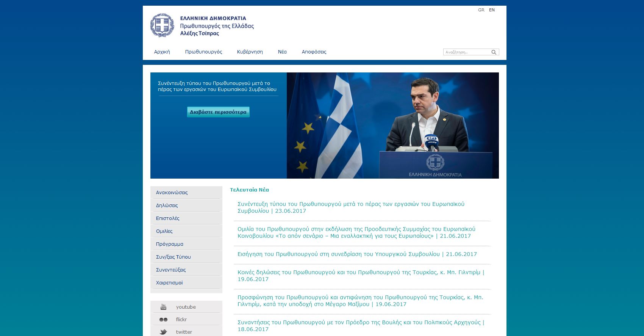
Task: Open the Προσφώνηση του Πρωθυπουργού news item
Action: coord(360,301)
